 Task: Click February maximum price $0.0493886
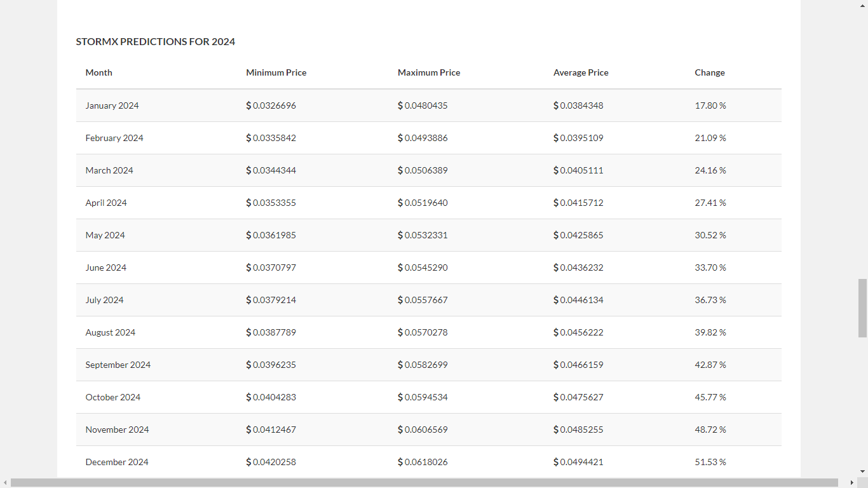(x=423, y=138)
